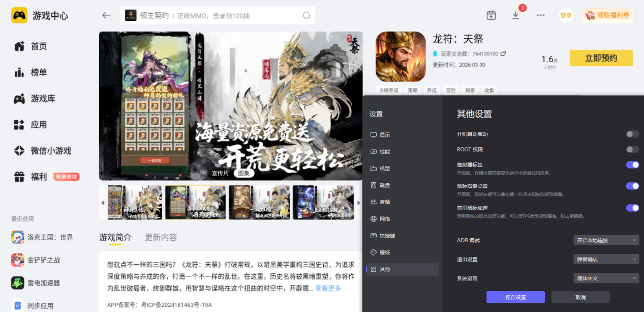644x312 pixels.
Task: Click the search box with 领主契约
Action: tap(218, 15)
